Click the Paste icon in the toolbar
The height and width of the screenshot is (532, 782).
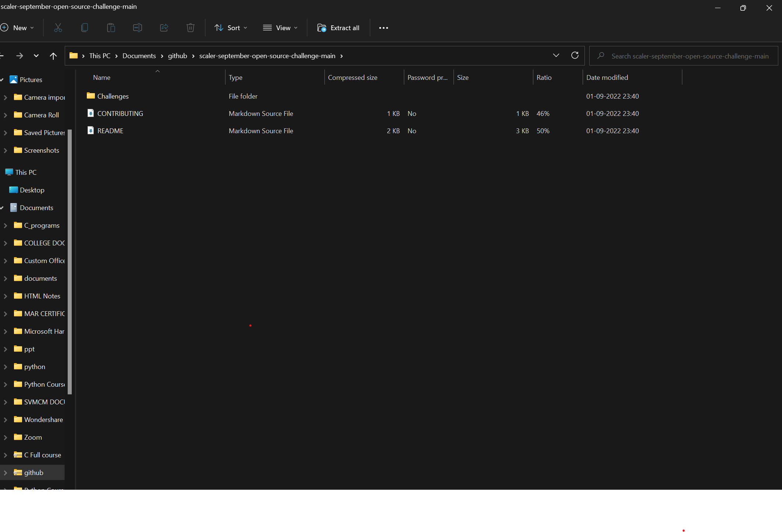(x=111, y=28)
